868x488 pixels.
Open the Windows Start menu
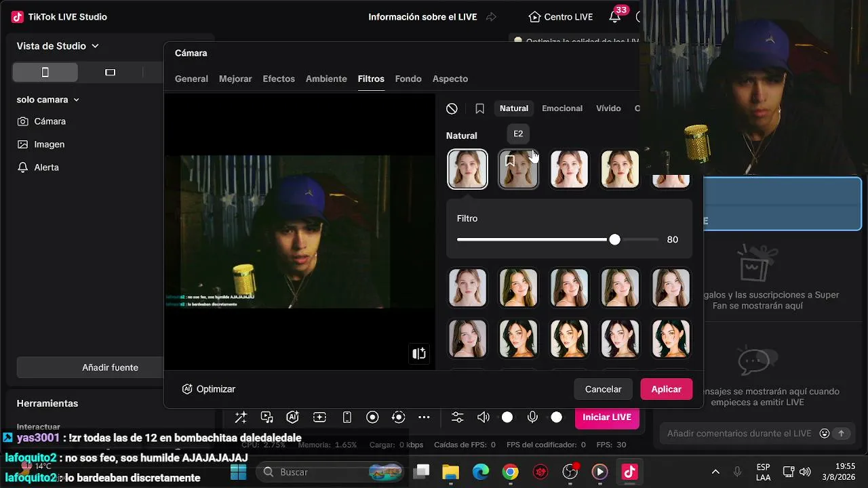coord(239,472)
